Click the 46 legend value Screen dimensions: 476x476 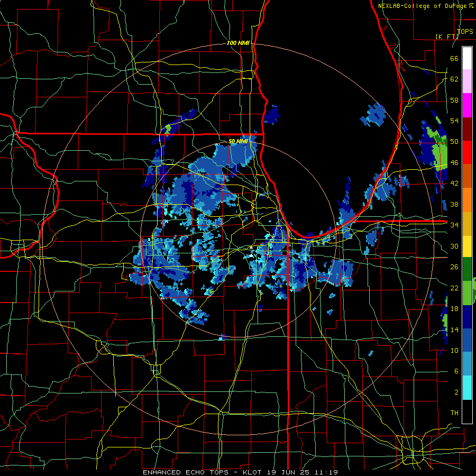click(x=454, y=163)
